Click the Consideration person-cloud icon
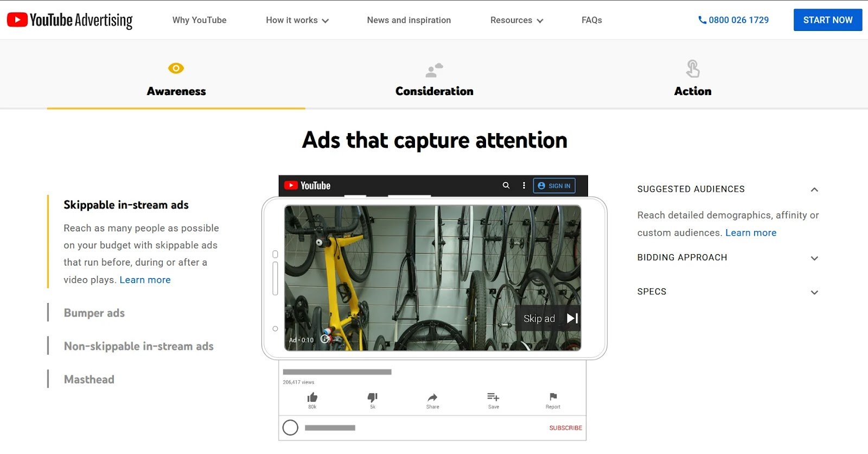Image resolution: width=868 pixels, height=454 pixels. coord(434,70)
